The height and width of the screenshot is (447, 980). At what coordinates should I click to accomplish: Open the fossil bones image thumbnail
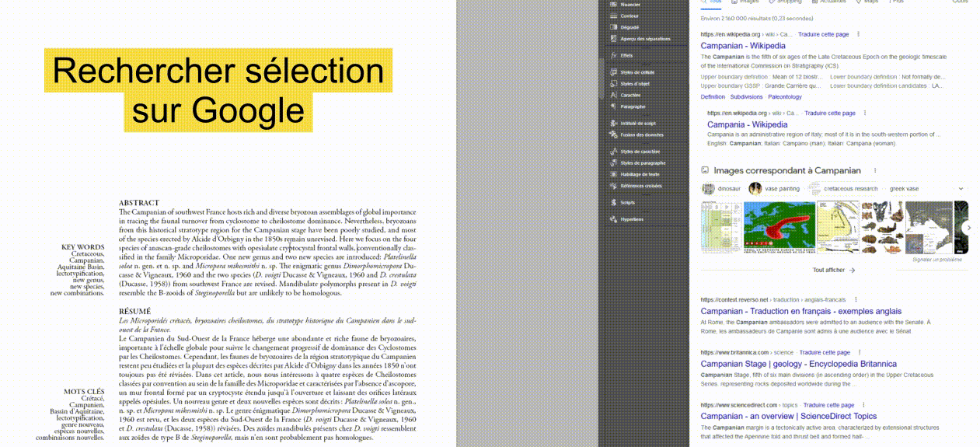tap(882, 227)
